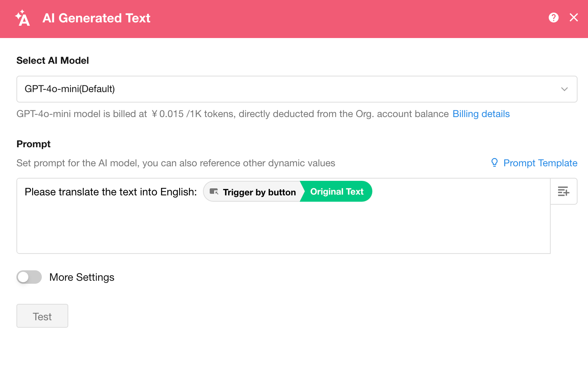The image size is (588, 387).
Task: Click the Select AI Model heading
Action: pos(53,60)
